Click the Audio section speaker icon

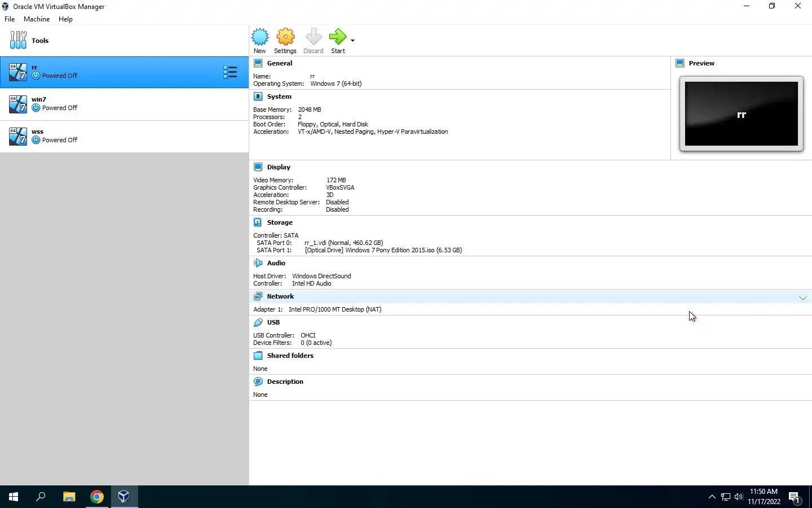258,263
